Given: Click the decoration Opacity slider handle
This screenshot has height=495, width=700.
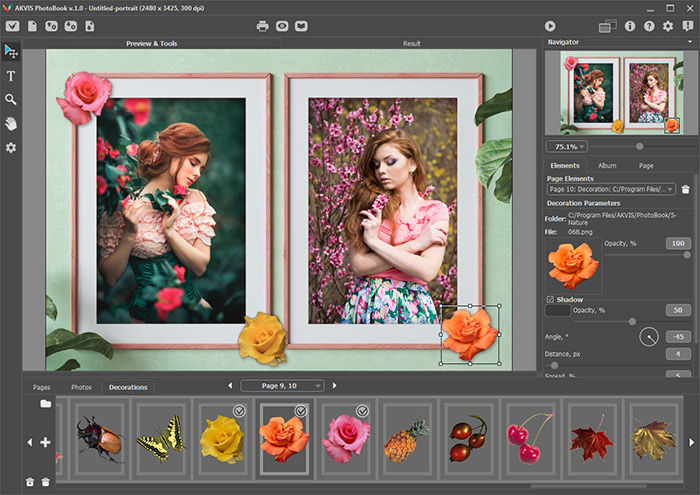Looking at the screenshot, I should [x=687, y=255].
